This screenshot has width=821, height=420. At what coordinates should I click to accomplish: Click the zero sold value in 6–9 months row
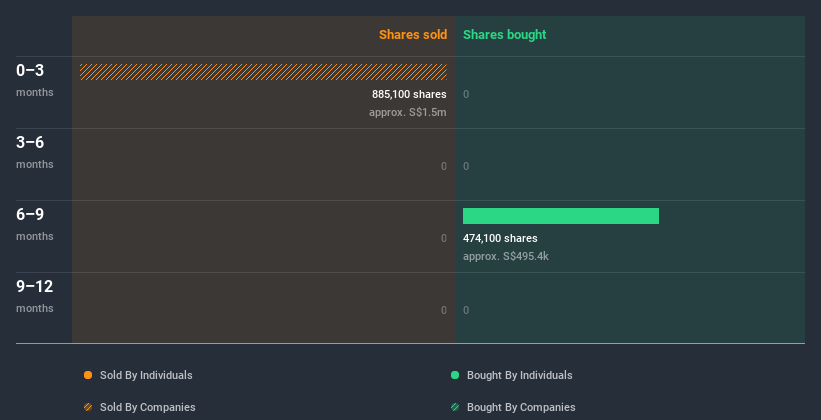coord(444,238)
